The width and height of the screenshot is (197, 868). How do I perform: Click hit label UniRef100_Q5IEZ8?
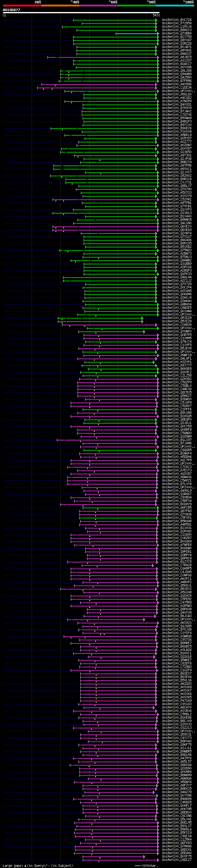tap(177, 321)
